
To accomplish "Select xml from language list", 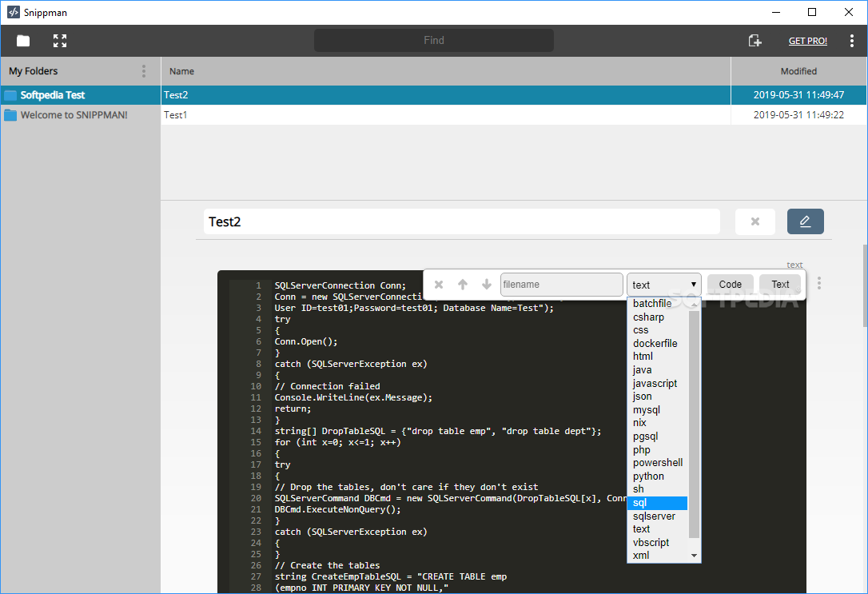I will [658, 556].
